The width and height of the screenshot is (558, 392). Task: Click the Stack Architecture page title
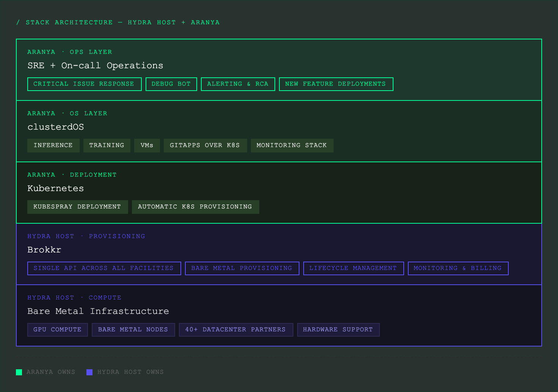[x=118, y=22]
